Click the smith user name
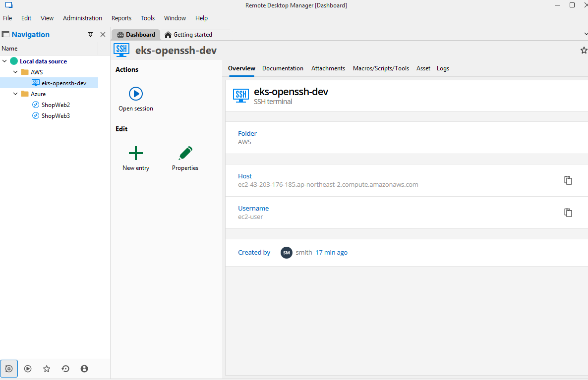Image resolution: width=588 pixels, height=380 pixels. point(304,253)
